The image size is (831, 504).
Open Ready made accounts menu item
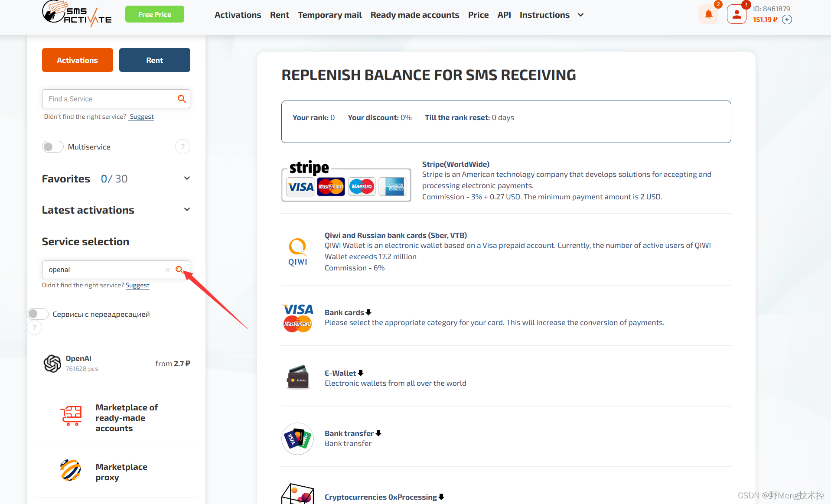pos(415,15)
